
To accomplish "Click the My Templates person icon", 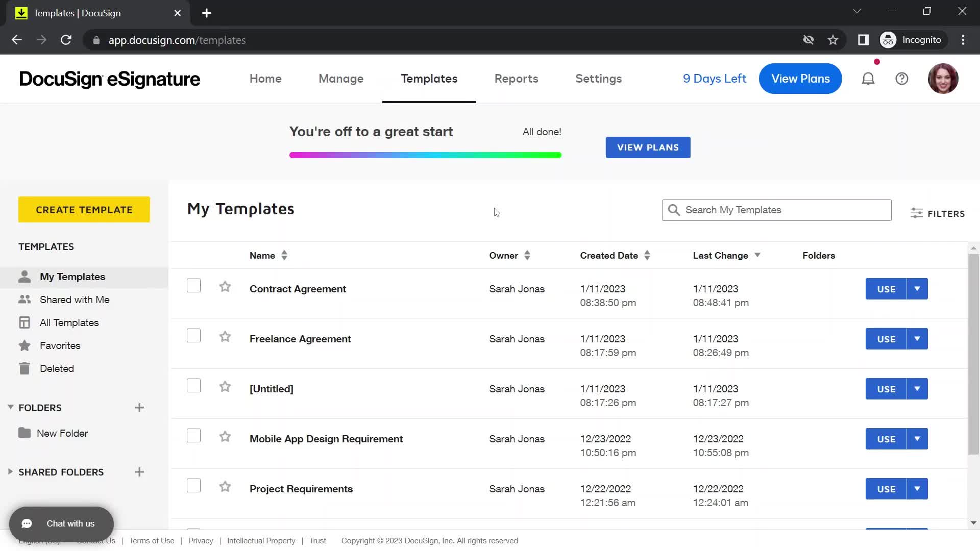I will [24, 277].
